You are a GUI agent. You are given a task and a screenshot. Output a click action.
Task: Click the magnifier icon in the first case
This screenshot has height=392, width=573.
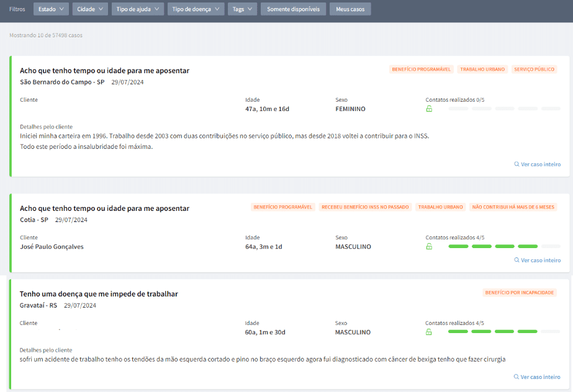(517, 164)
